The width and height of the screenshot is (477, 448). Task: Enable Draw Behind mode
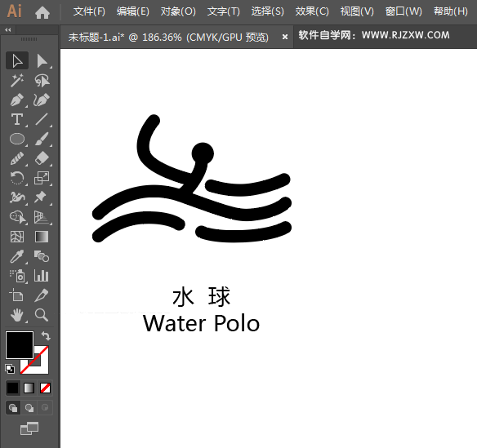29,407
